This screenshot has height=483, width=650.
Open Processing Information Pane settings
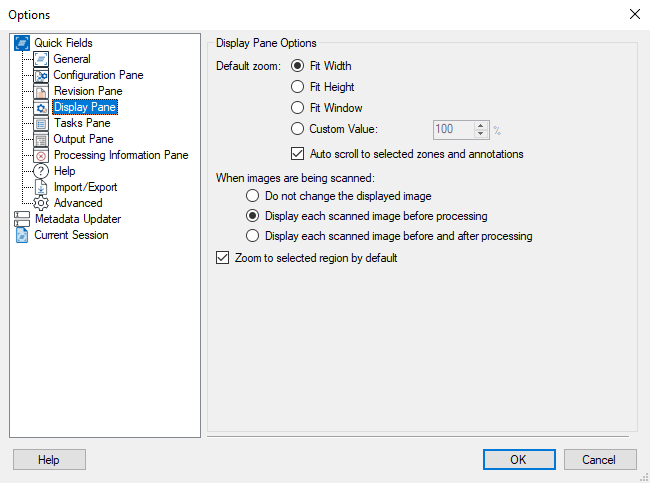[121, 155]
